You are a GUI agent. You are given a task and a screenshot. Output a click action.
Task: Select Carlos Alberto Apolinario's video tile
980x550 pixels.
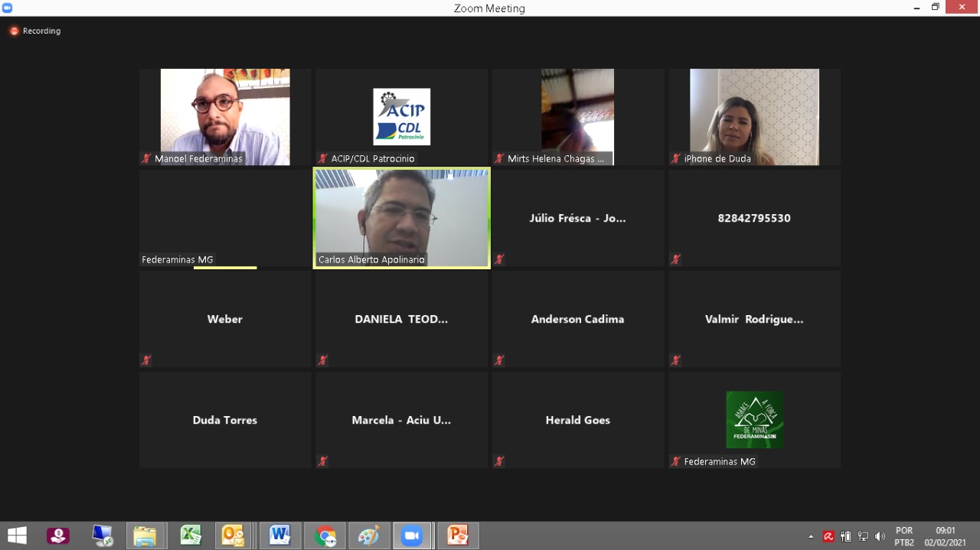(401, 218)
